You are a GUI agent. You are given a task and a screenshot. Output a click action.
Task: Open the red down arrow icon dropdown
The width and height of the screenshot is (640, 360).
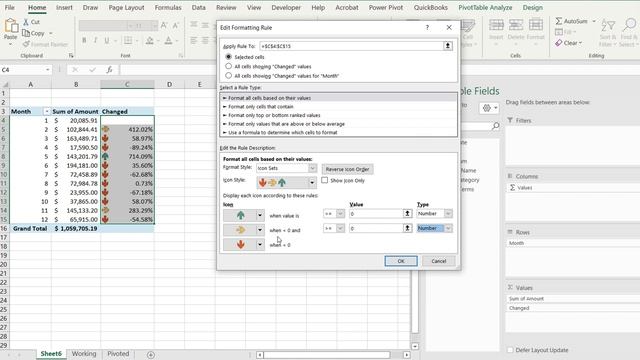click(x=260, y=244)
